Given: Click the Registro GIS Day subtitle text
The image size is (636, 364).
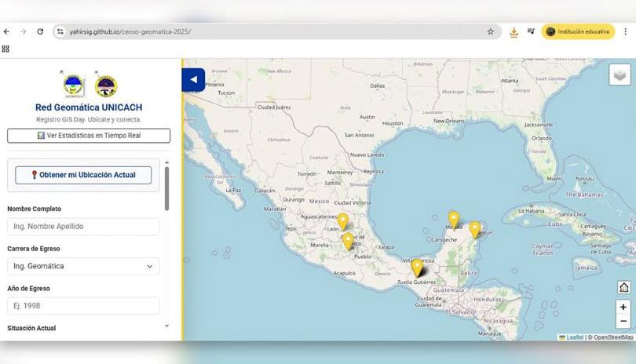Looking at the screenshot, I should 89,119.
